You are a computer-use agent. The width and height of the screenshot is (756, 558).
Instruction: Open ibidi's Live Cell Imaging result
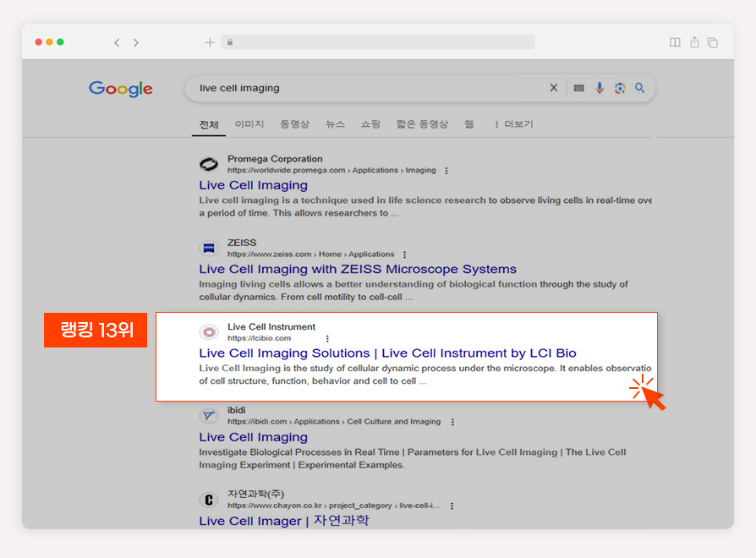253,436
